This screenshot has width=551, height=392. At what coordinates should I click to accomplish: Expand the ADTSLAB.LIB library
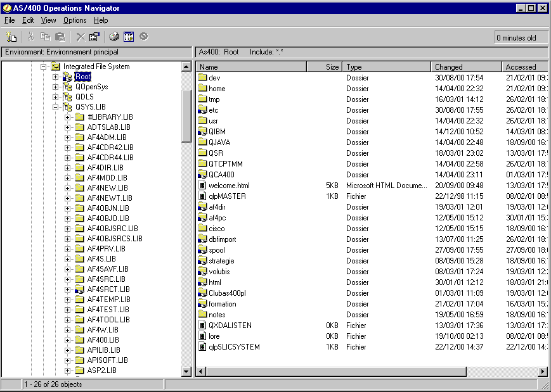(x=67, y=127)
